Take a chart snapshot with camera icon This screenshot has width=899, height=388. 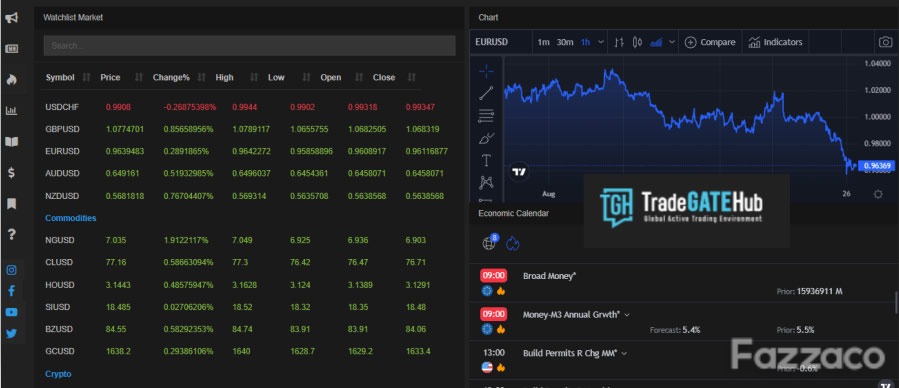885,42
